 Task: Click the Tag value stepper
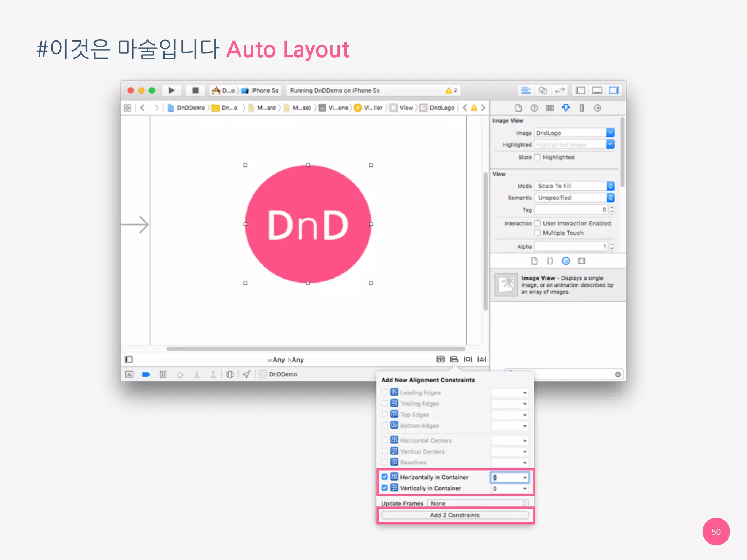tap(612, 210)
